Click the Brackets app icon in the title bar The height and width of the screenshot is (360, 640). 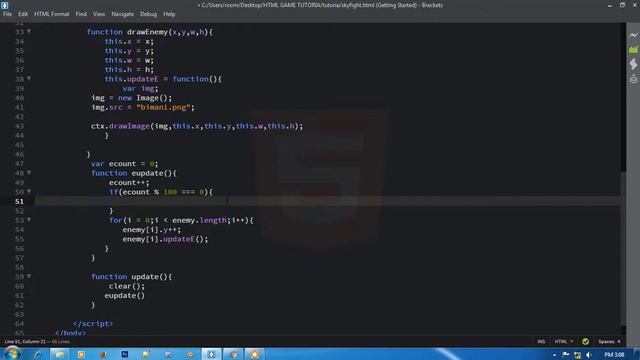coord(4,5)
